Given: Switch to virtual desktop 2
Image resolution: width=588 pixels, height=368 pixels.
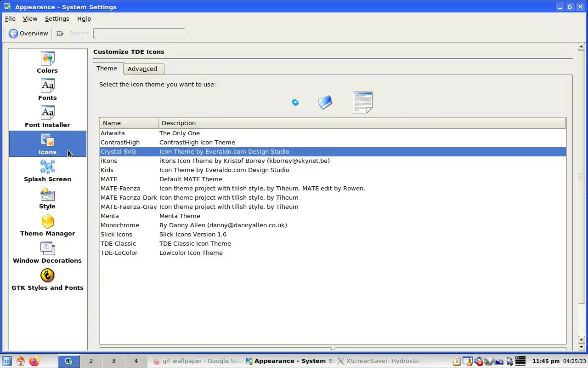Looking at the screenshot, I should (x=91, y=361).
